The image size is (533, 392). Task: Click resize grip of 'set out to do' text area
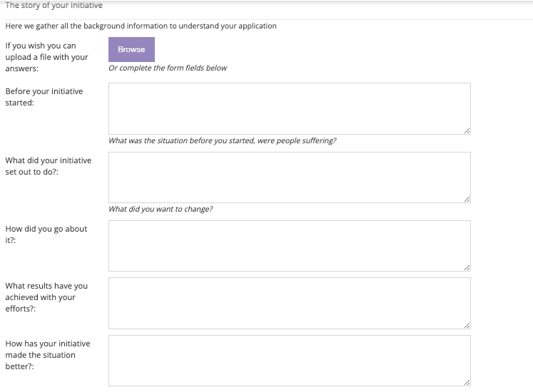[467, 200]
